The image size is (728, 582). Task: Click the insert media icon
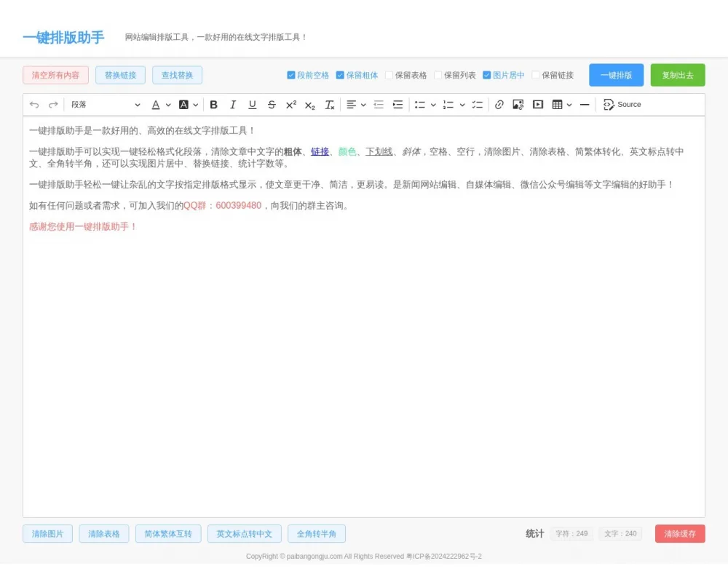[x=538, y=105]
